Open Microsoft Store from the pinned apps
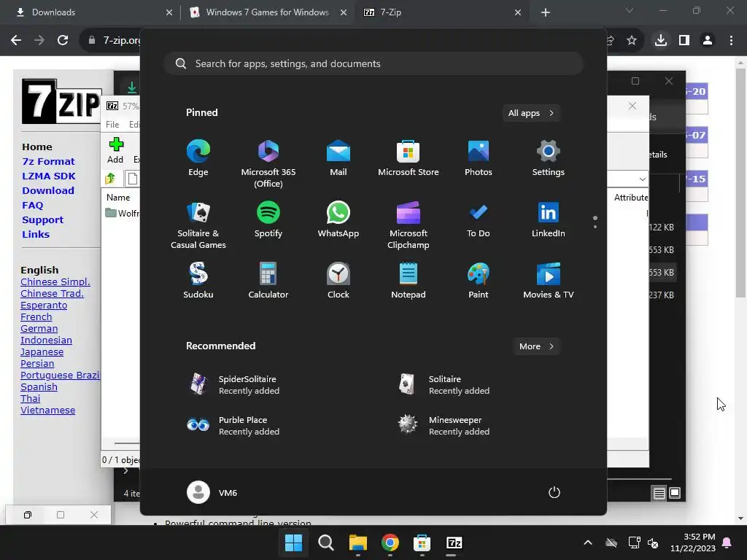The image size is (747, 560). pyautogui.click(x=409, y=157)
